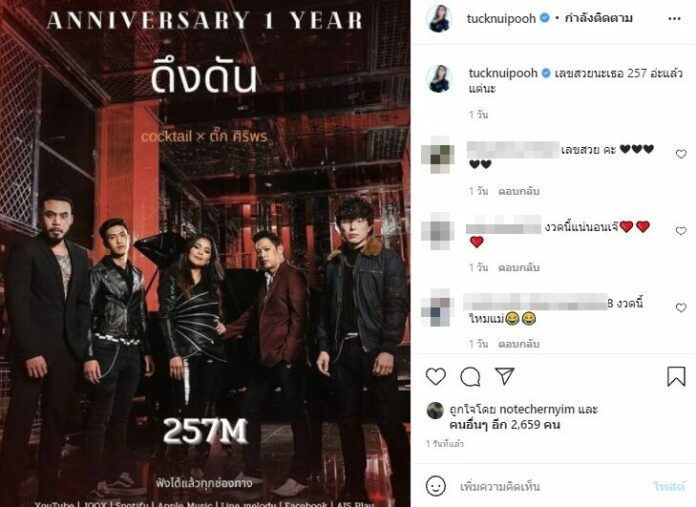Like the post with the heart icon
The height and width of the screenshot is (507, 696).
(x=435, y=376)
